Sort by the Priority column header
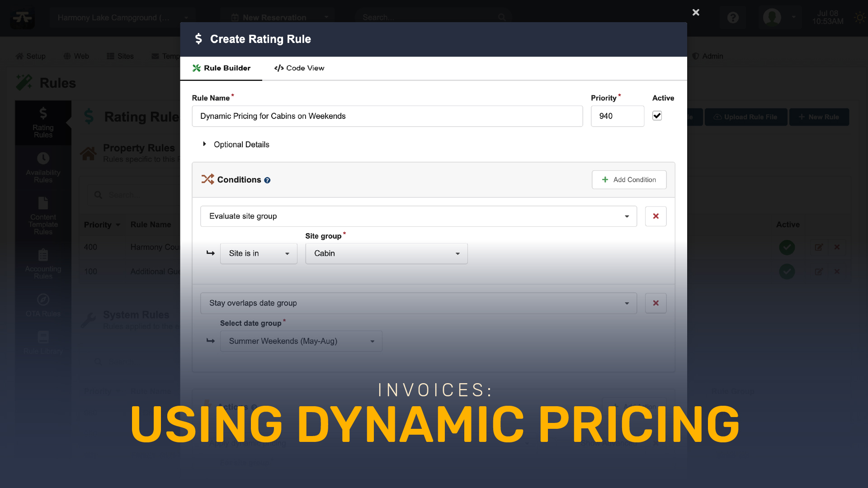This screenshot has height=488, width=868. 102,225
